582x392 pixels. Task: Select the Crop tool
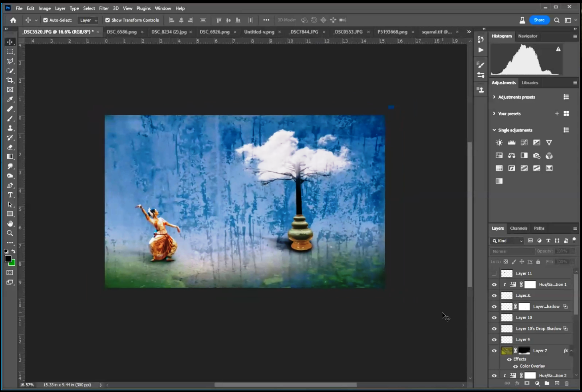10,80
